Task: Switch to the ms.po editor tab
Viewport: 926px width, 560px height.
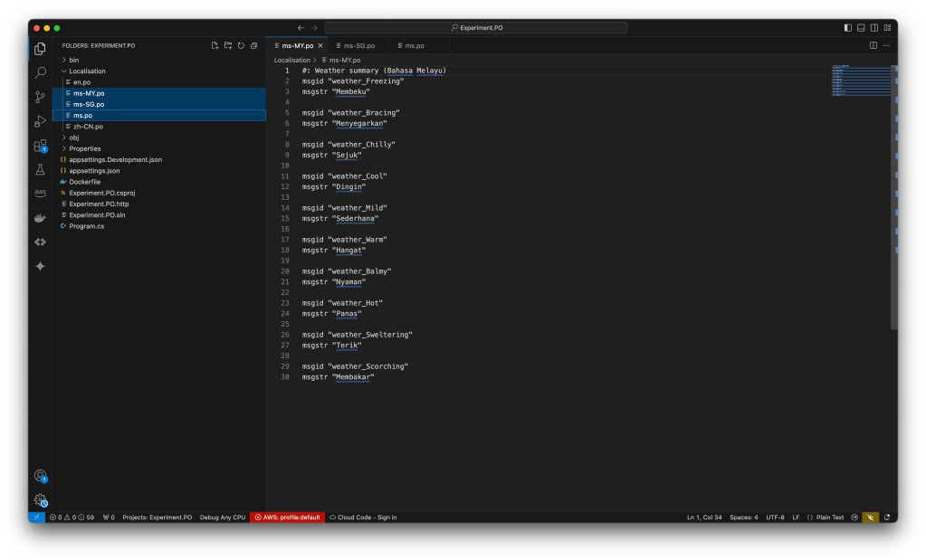Action: click(x=414, y=45)
